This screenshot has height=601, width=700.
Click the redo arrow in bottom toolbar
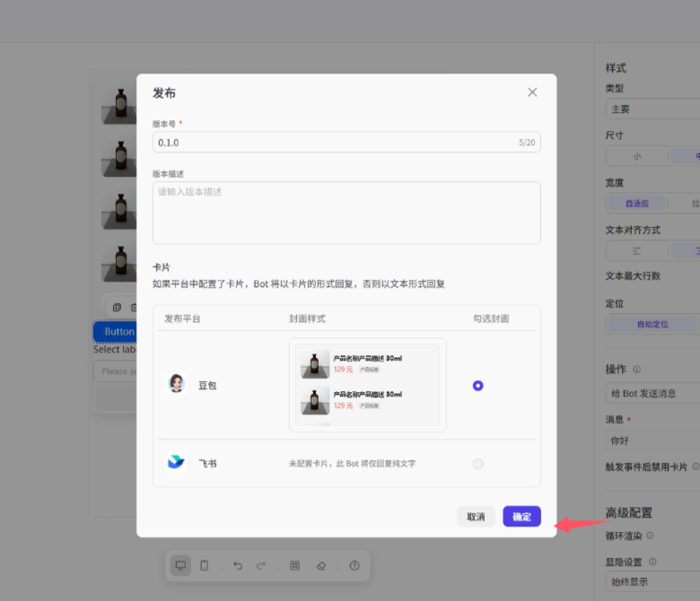click(261, 565)
